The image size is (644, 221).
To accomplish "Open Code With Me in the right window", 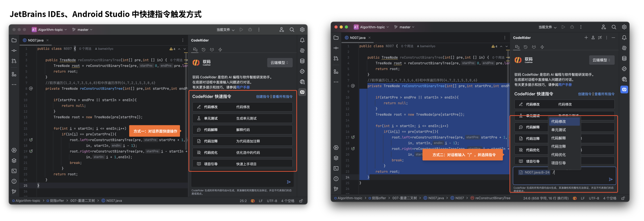I will point(604,27).
